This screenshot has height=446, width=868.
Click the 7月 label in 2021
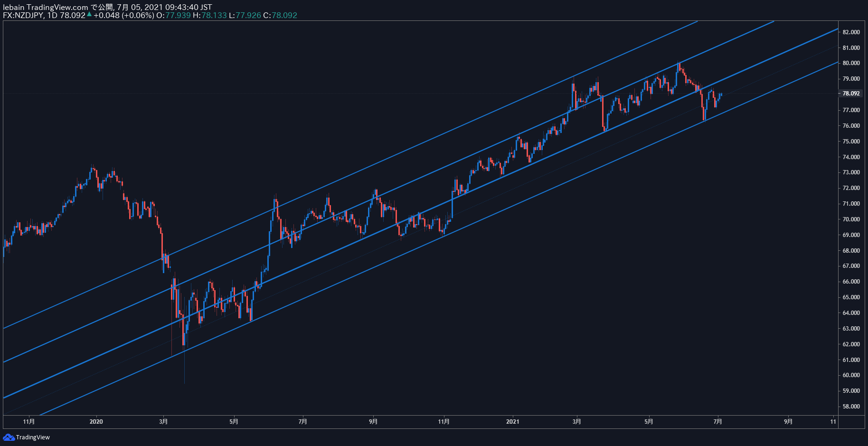pos(718,422)
